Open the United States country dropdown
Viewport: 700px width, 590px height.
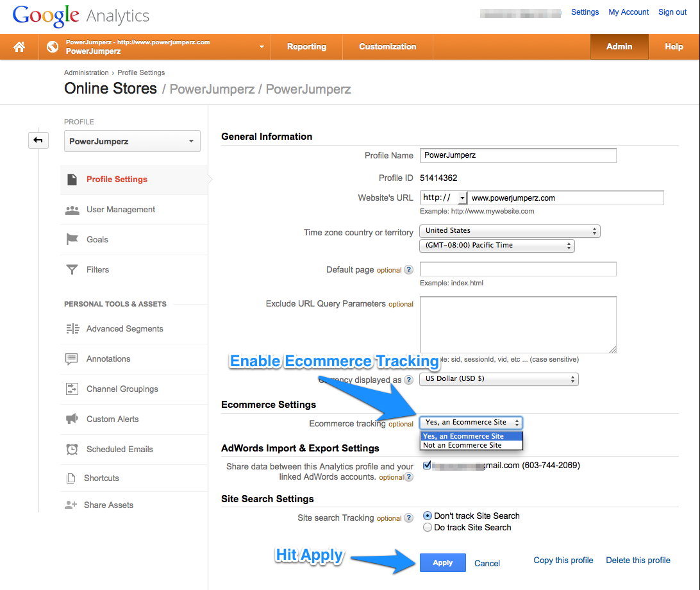[510, 231]
